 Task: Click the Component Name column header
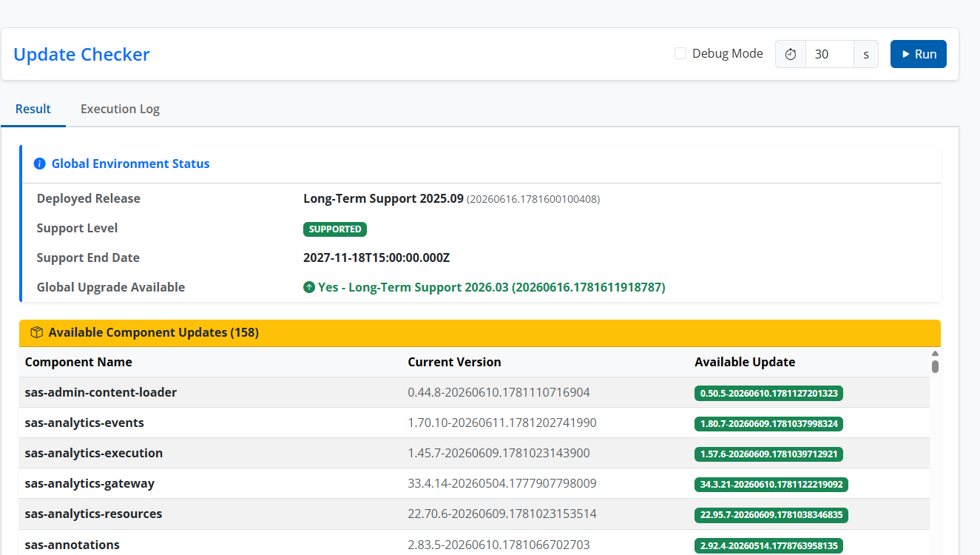pos(78,362)
